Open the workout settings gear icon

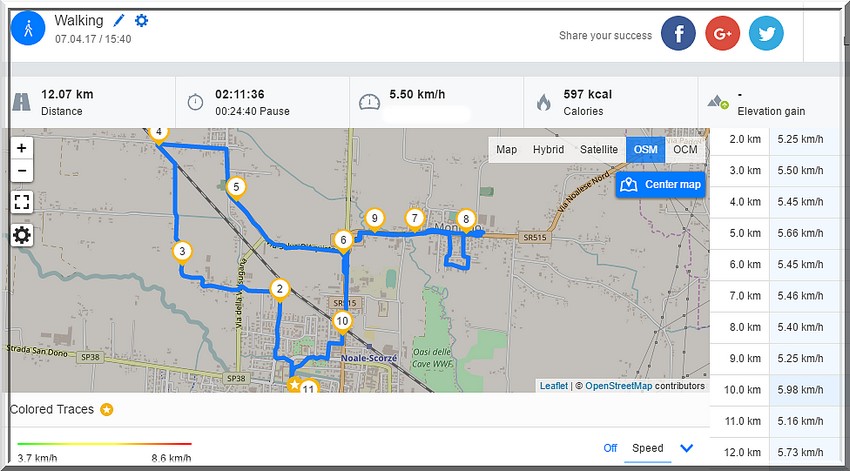pyautogui.click(x=142, y=21)
